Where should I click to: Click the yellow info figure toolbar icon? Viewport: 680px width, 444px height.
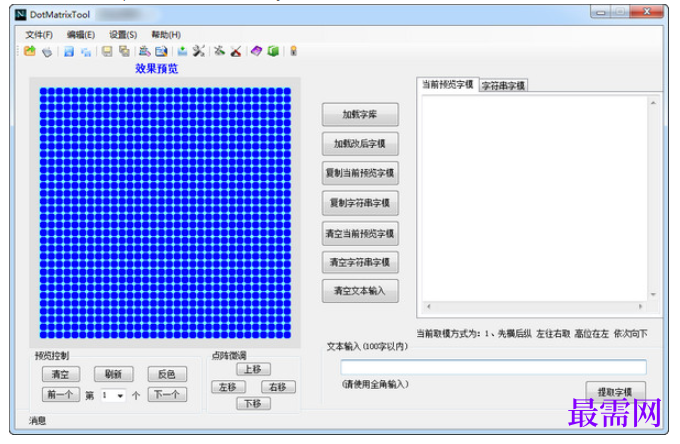pos(294,51)
